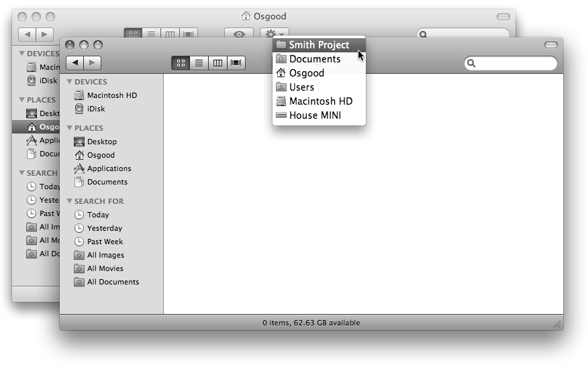
Task: Open Applications in front window sidebar
Action: (x=109, y=168)
